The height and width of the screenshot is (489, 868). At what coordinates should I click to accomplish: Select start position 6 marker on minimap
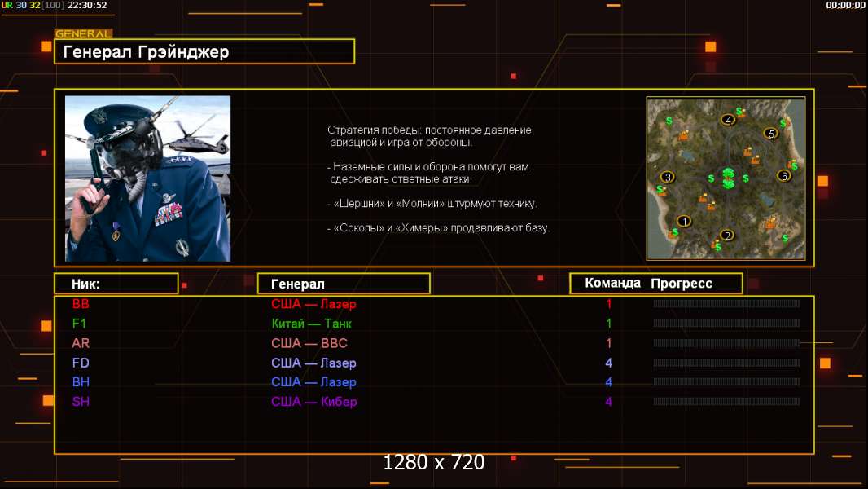(x=784, y=176)
